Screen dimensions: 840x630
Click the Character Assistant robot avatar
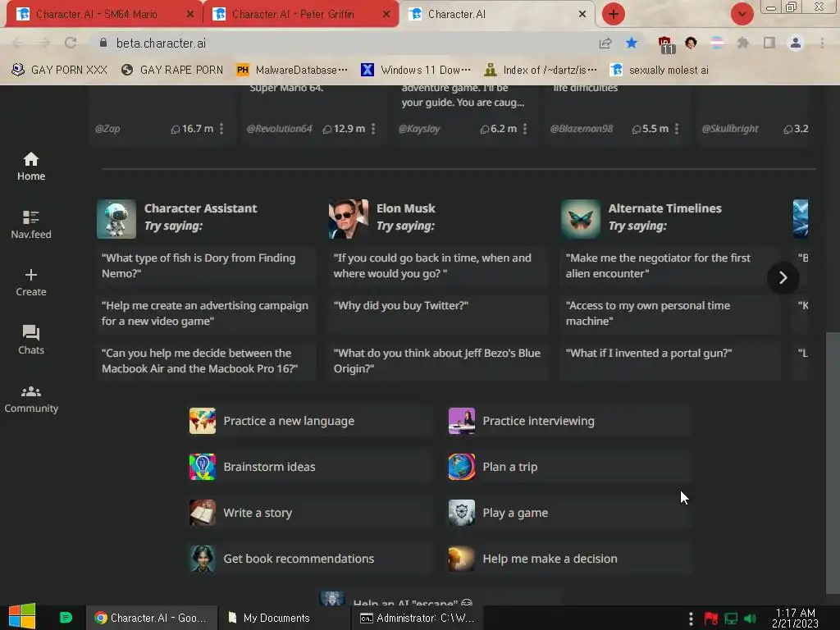(116, 218)
